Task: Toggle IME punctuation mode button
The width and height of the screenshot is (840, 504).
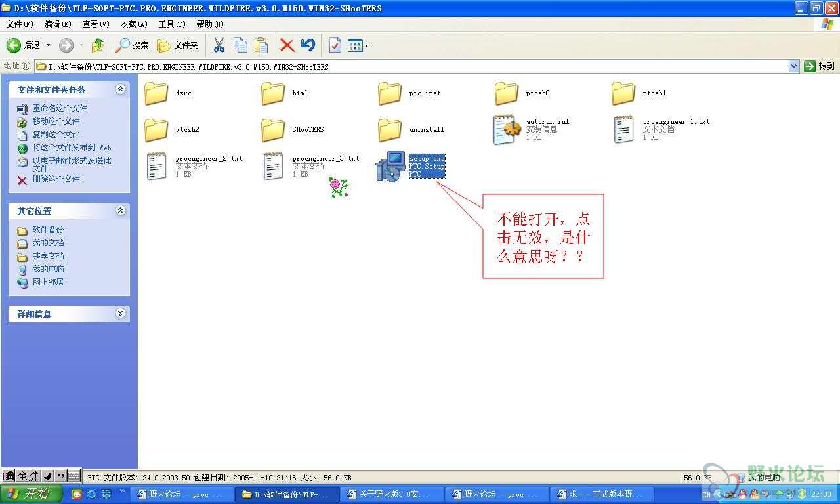Action: coord(60,476)
